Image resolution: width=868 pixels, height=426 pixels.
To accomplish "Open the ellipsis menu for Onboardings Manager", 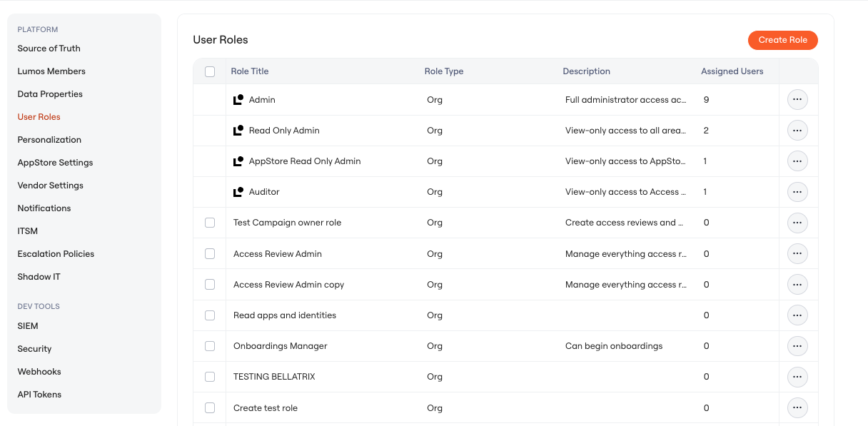I will pyautogui.click(x=797, y=346).
